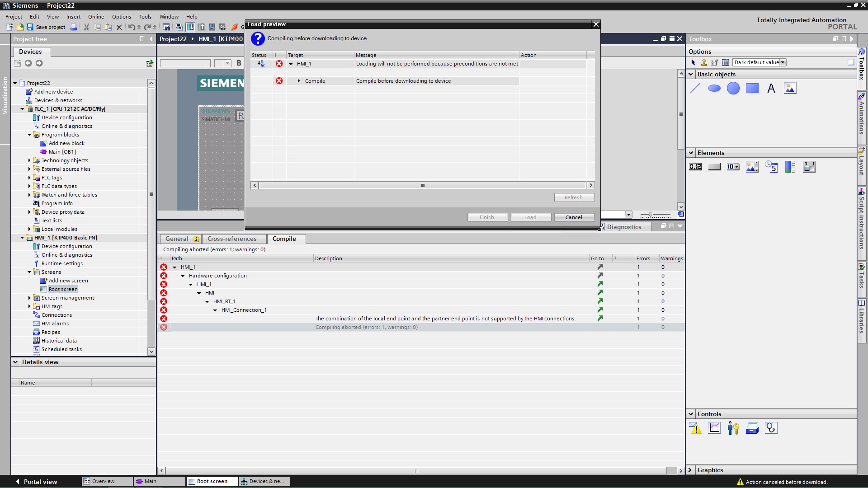
Task: Pick the Switch element in Toolbox
Action: pyautogui.click(x=809, y=167)
